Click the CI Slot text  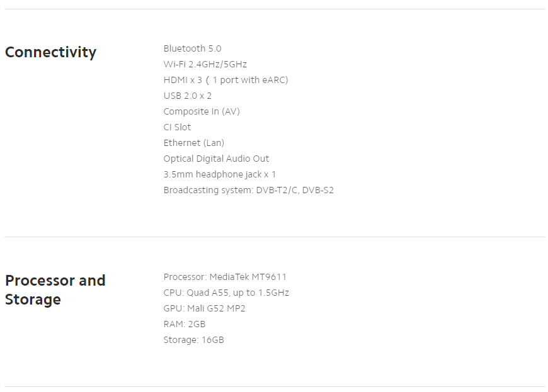point(177,127)
